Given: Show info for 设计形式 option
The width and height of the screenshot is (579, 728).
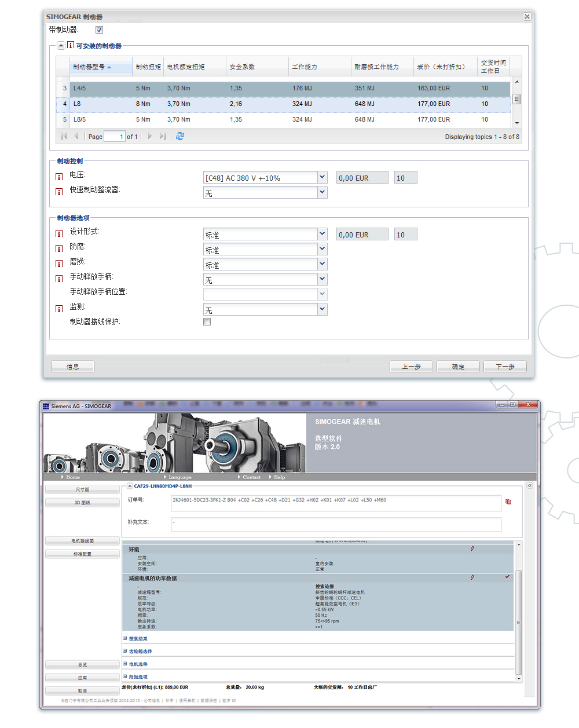Looking at the screenshot, I should [59, 233].
